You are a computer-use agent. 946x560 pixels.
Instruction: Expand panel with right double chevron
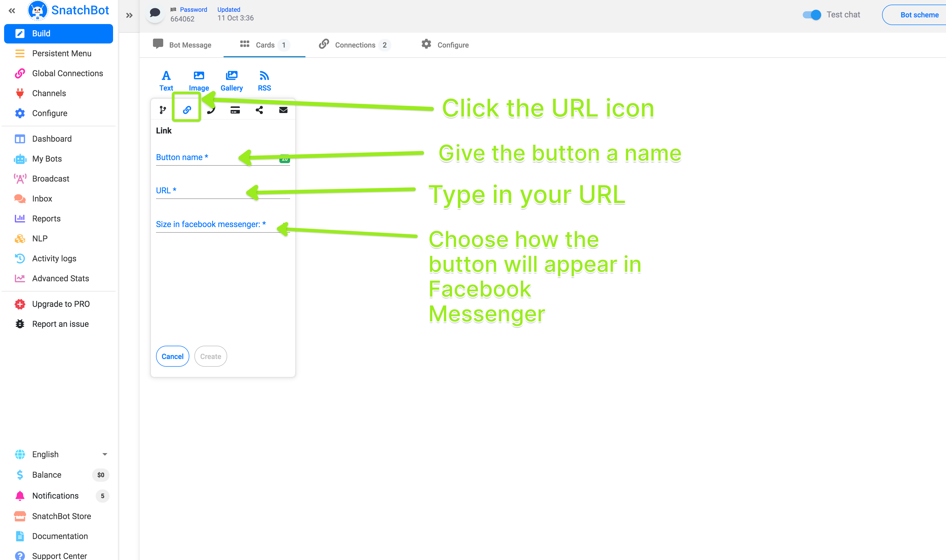pos(129,16)
